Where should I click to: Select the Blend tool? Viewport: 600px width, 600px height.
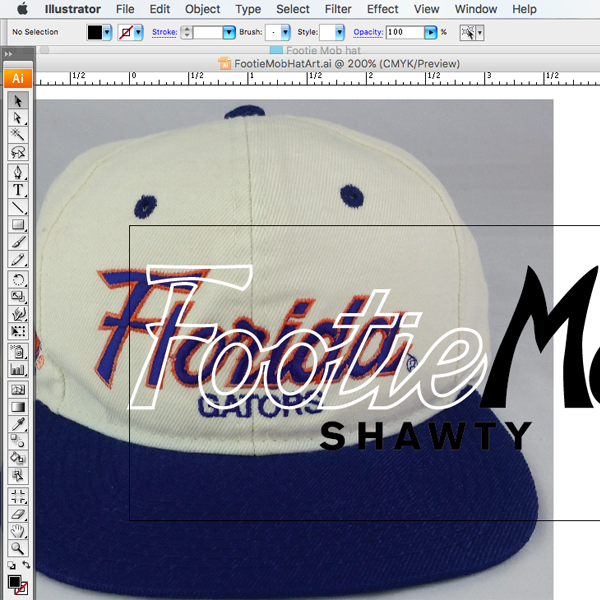18,441
